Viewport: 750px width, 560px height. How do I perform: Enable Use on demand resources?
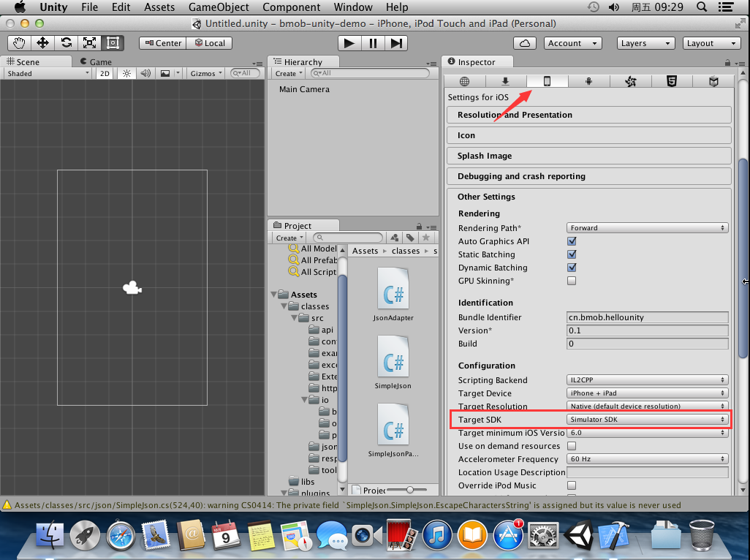(572, 446)
